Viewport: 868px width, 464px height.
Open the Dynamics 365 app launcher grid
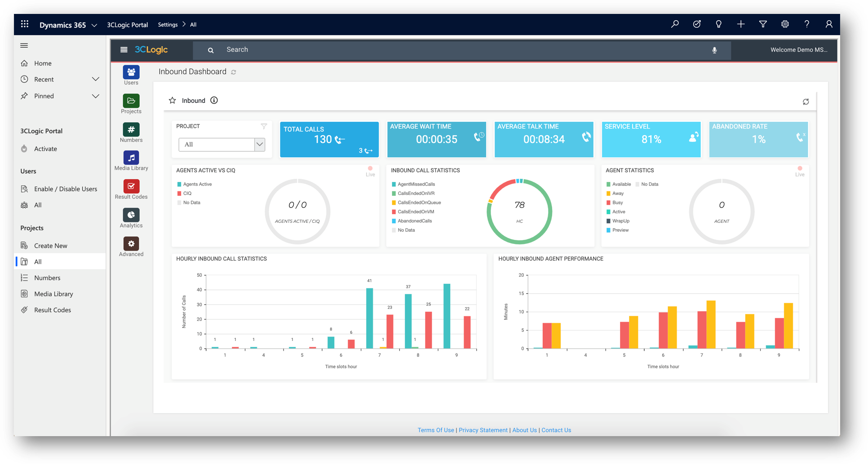pyautogui.click(x=25, y=24)
